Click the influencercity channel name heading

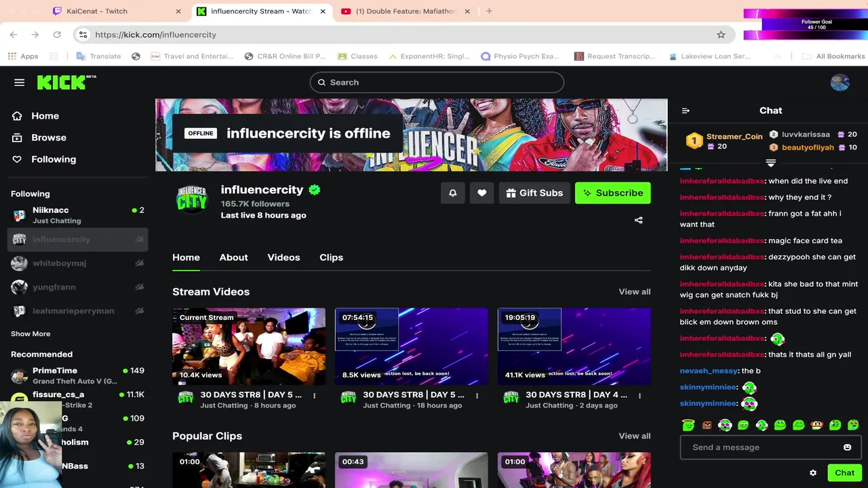coord(262,190)
